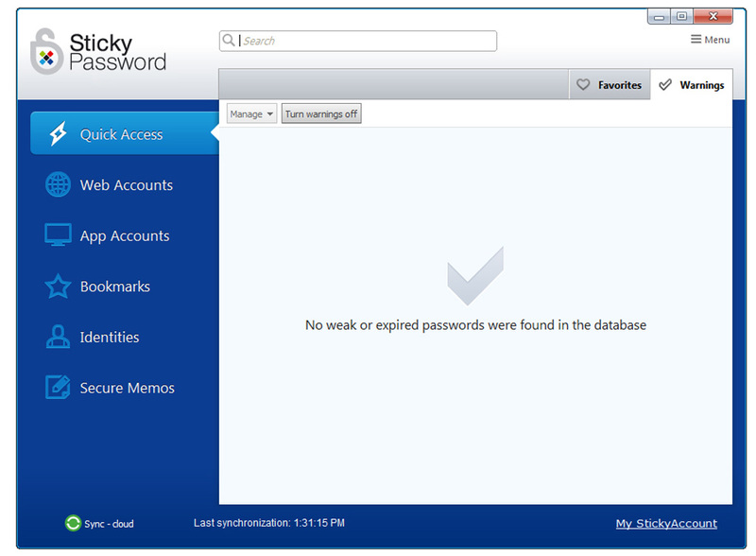Click the Last synchronization time text
The image size is (756, 556).
(269, 523)
